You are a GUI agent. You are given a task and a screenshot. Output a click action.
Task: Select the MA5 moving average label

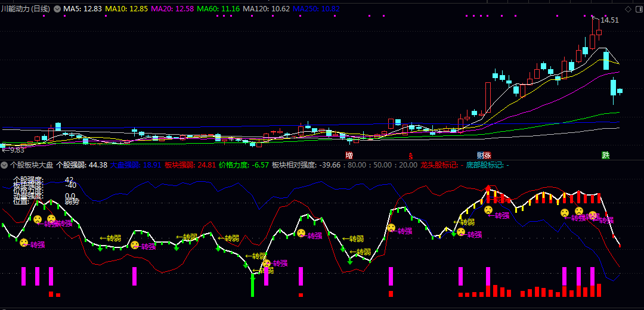pos(82,9)
